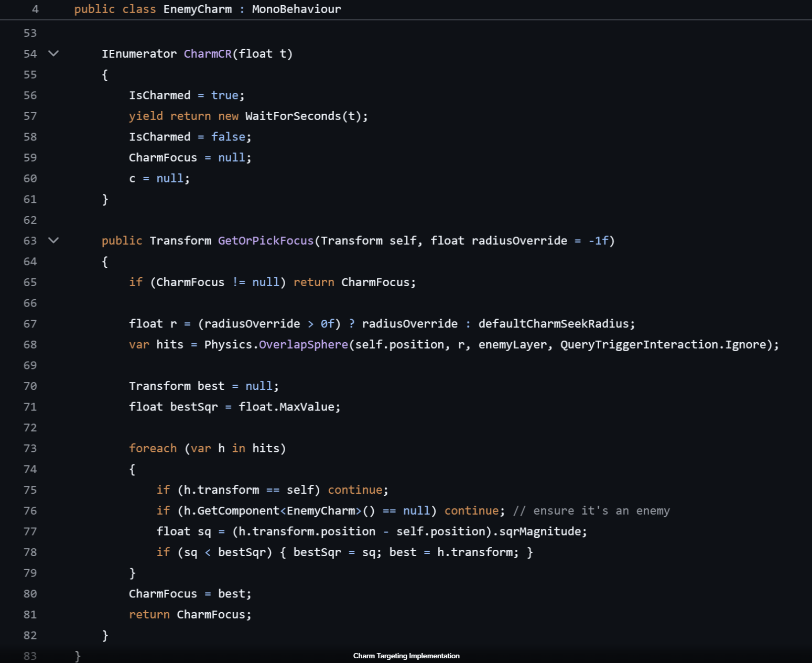Click the 'Charm Targeting Implementation' caption

coord(406,656)
